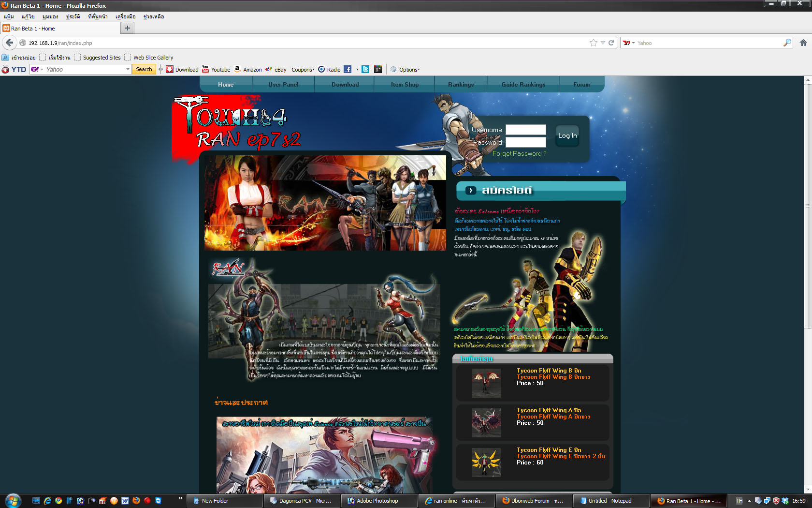Go to User Panel in the site navigation
Image resolution: width=812 pixels, height=508 pixels.
click(283, 84)
